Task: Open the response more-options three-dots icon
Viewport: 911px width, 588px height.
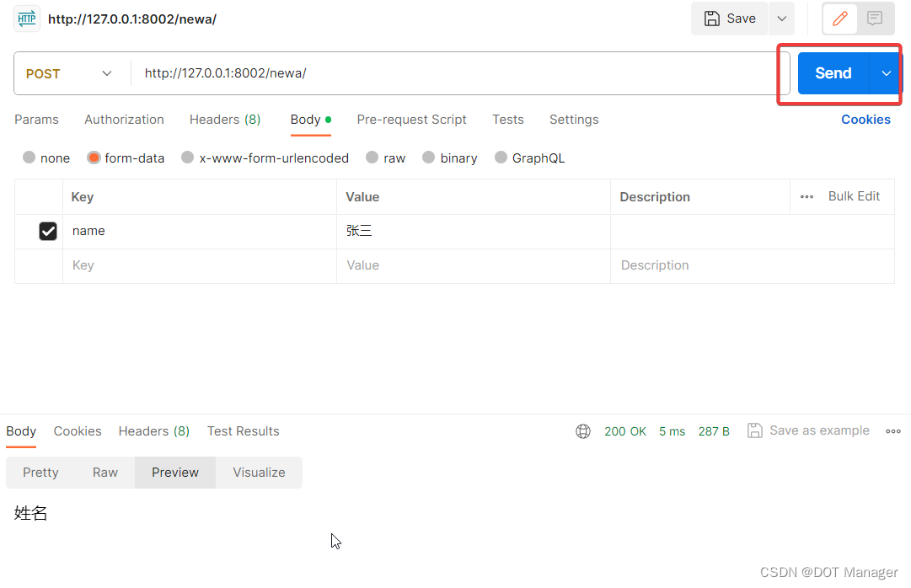Action: [x=893, y=431]
